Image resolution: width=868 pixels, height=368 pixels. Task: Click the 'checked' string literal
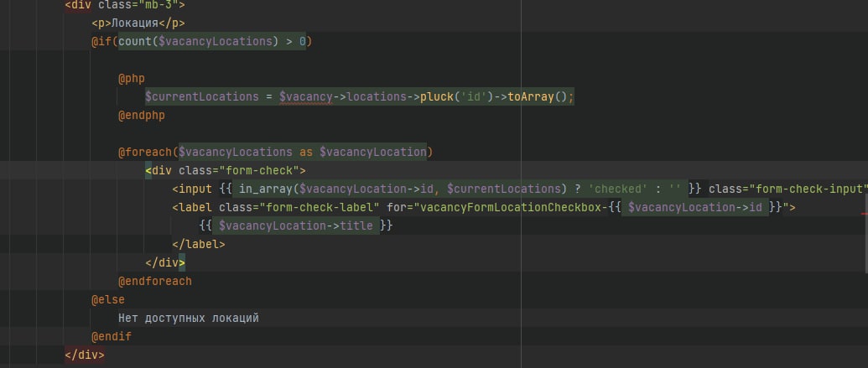tap(618, 189)
